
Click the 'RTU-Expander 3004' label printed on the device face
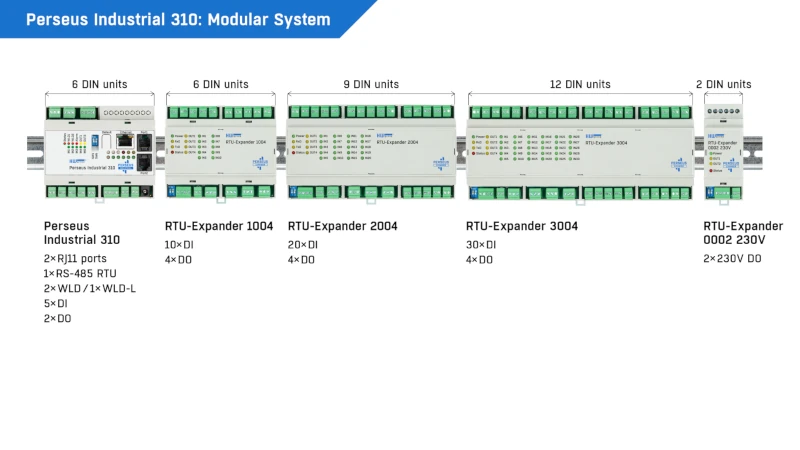[606, 143]
